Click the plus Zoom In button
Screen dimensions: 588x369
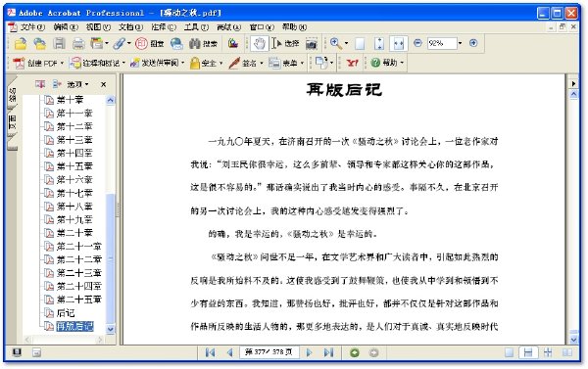473,43
